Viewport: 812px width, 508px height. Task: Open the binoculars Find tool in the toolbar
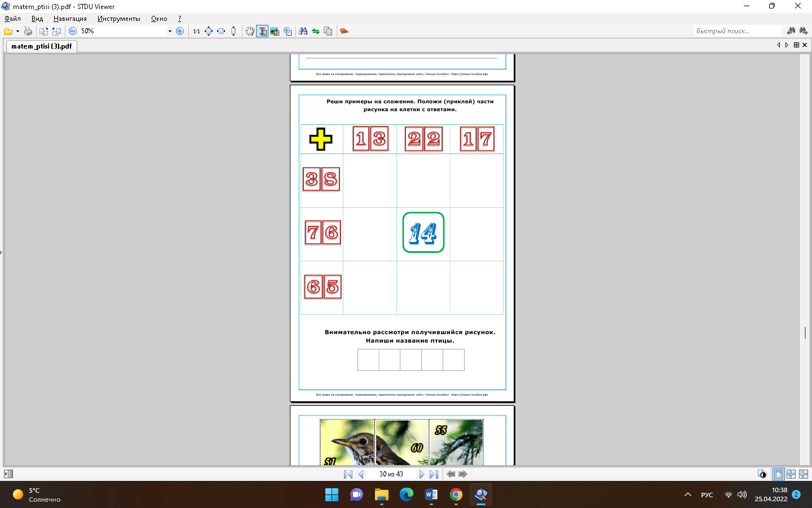click(303, 31)
